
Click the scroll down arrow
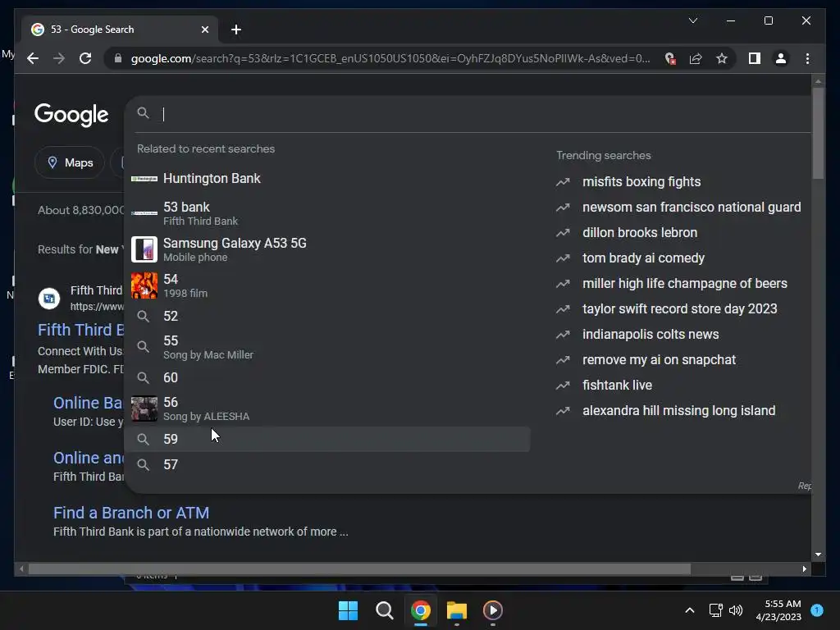click(x=818, y=555)
